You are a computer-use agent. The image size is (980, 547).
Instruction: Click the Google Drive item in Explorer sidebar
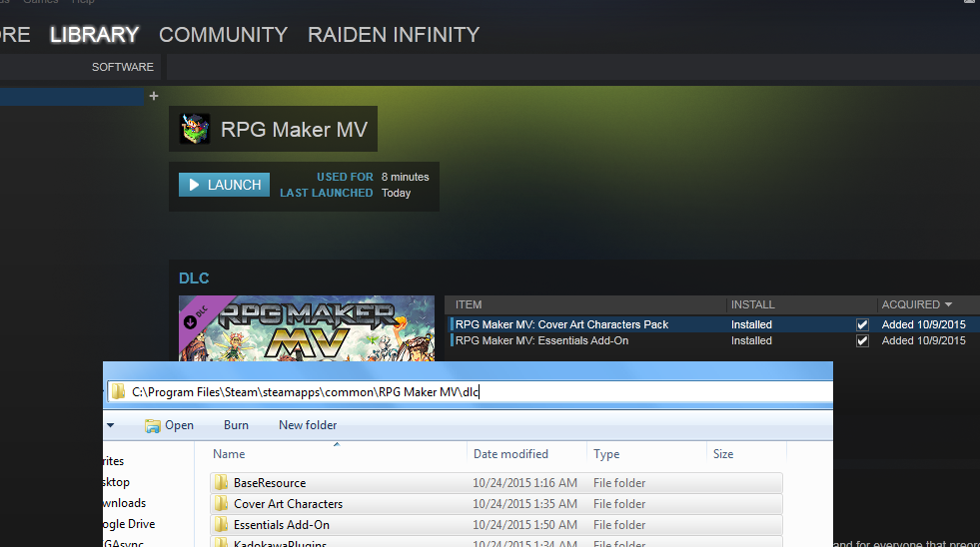[x=129, y=524]
